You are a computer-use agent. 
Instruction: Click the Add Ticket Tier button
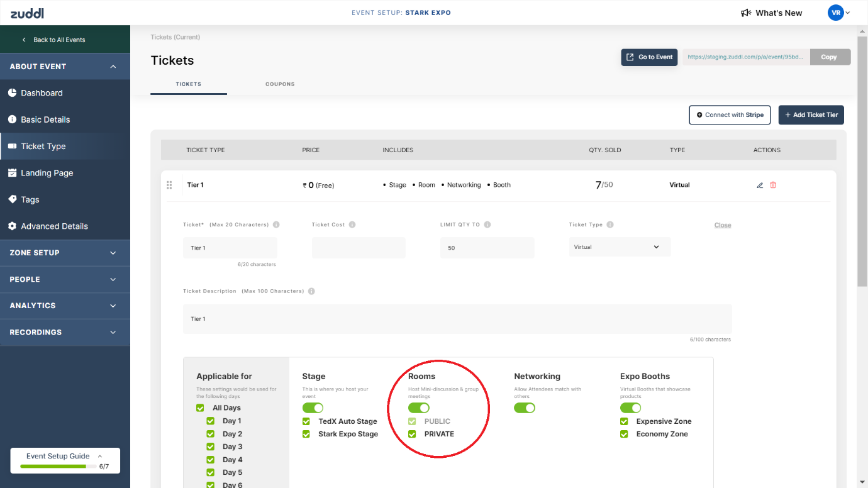[x=811, y=115]
